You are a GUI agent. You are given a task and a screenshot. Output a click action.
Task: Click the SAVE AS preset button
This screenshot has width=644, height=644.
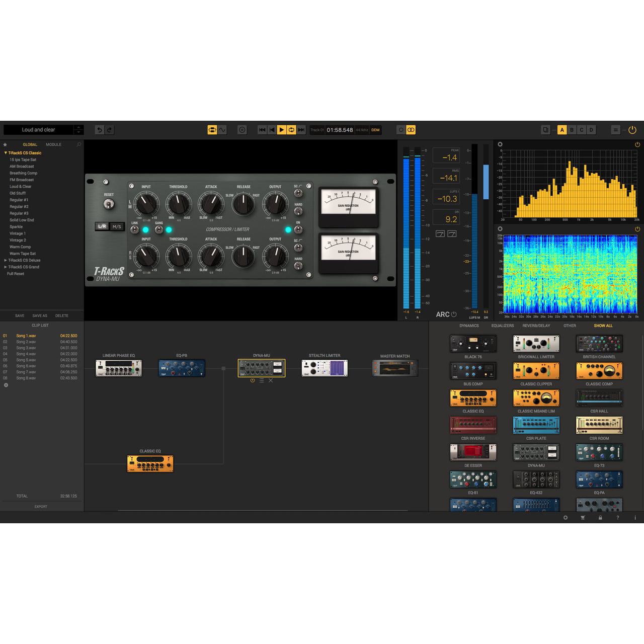[x=40, y=316]
